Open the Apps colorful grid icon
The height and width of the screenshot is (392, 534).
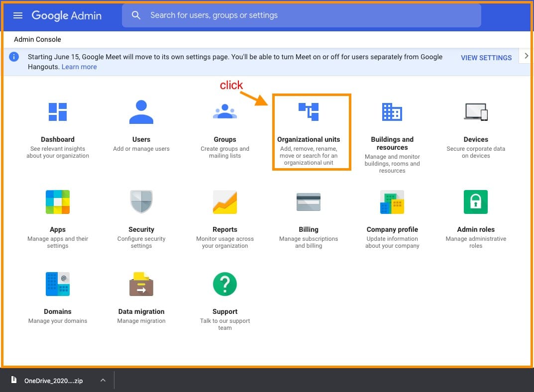(58, 202)
